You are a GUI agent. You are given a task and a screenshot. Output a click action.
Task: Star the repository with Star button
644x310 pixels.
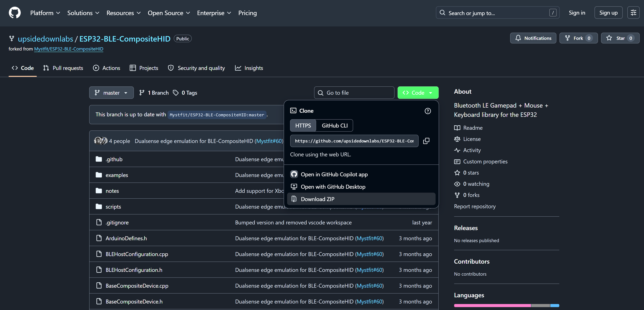click(x=620, y=38)
